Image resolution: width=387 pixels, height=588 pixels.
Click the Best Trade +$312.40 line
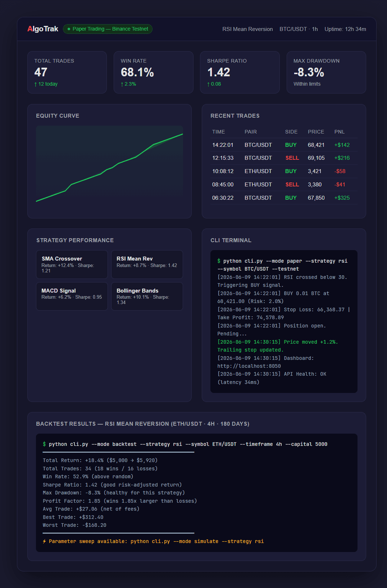pyautogui.click(x=73, y=517)
